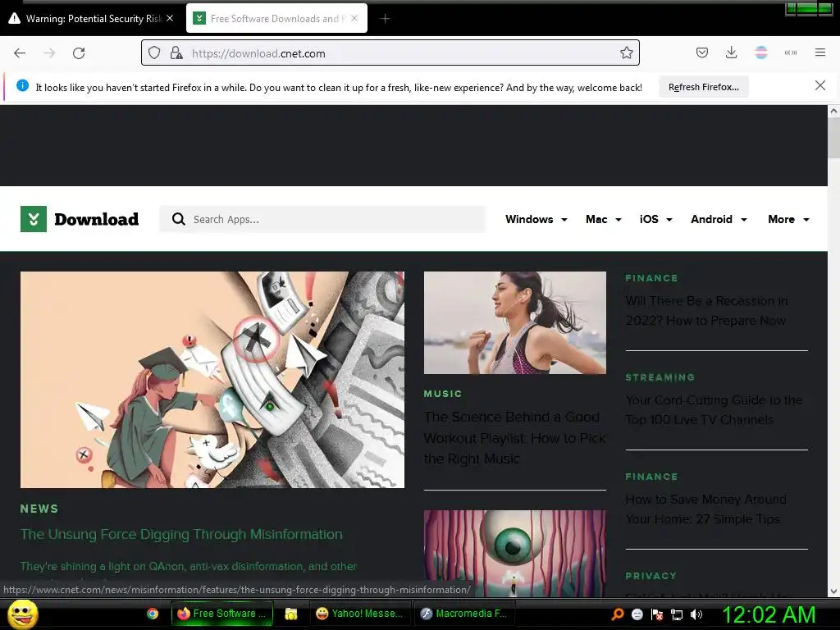Bookmark this page with the star icon

click(x=626, y=53)
